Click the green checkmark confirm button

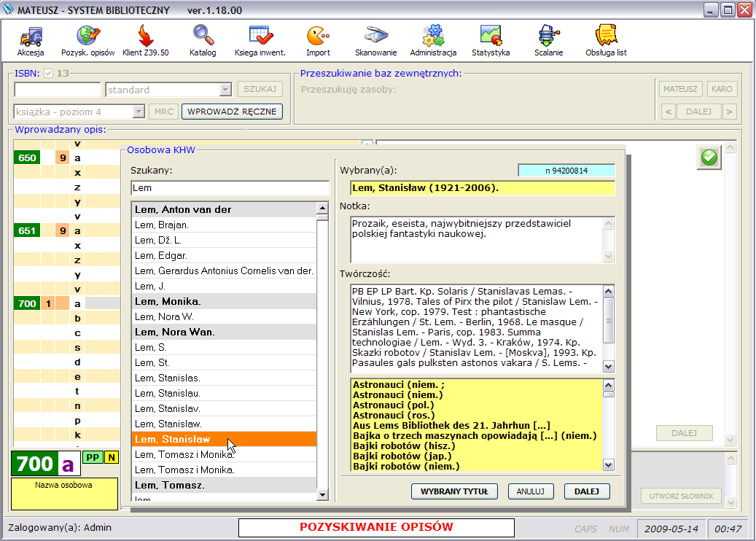click(709, 157)
